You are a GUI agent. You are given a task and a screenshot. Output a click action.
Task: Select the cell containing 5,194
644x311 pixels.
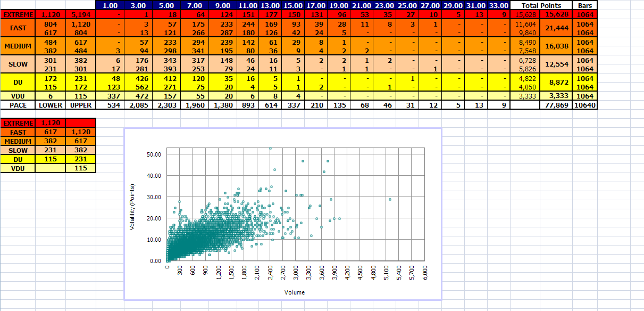point(80,14)
